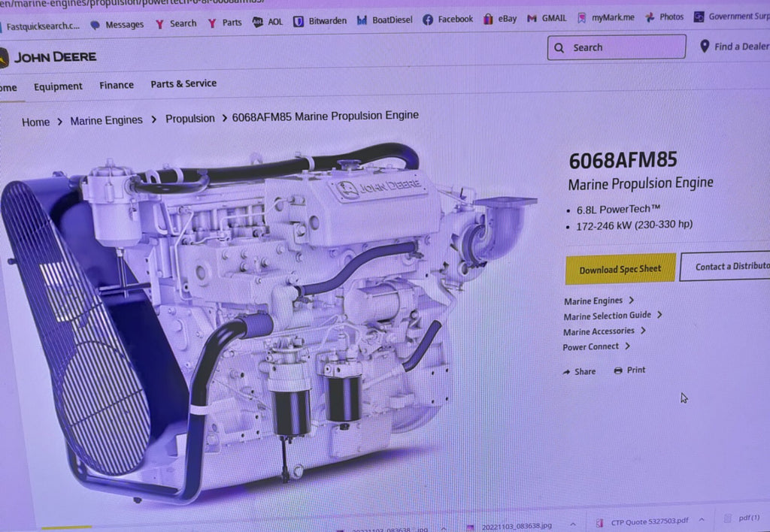Click the browser address bar URL
The width and height of the screenshot is (770, 532).
(132, 3)
